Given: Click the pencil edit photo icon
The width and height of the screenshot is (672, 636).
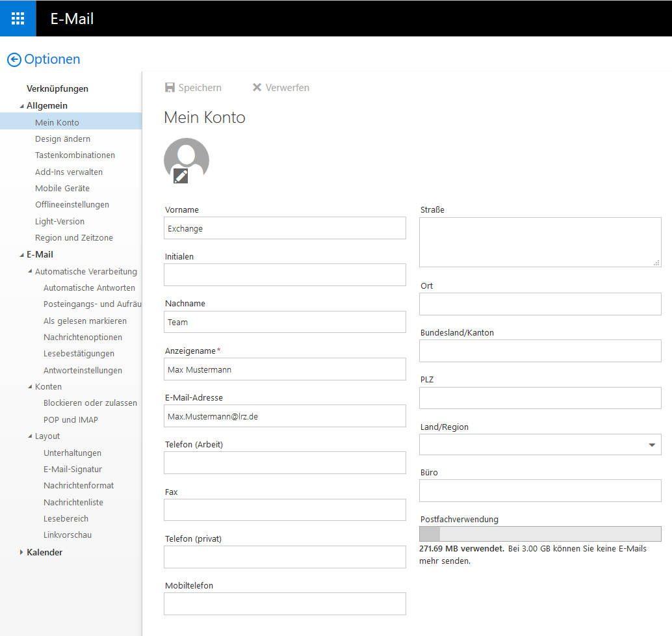Looking at the screenshot, I should [181, 175].
